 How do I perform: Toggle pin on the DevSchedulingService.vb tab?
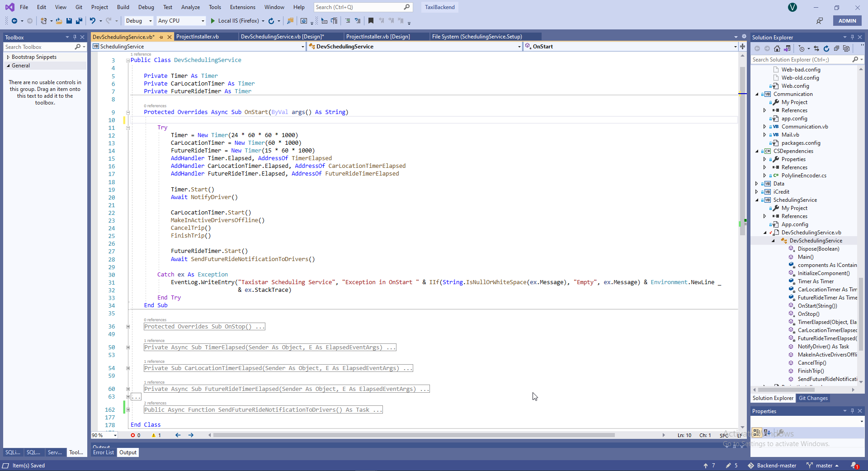tap(161, 37)
